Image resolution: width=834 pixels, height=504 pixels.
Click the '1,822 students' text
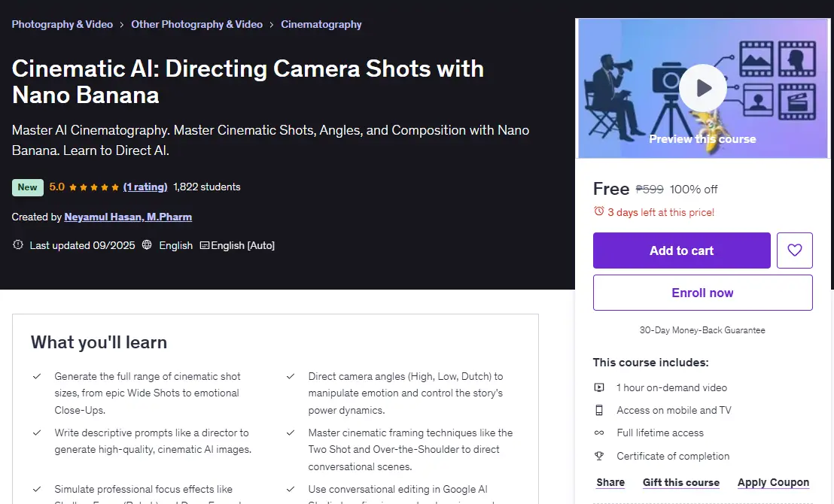207,187
